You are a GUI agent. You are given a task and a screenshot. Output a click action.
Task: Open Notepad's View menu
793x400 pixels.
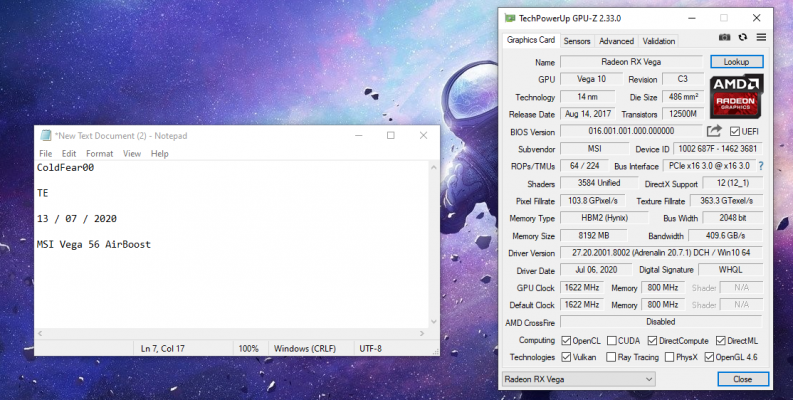132,154
